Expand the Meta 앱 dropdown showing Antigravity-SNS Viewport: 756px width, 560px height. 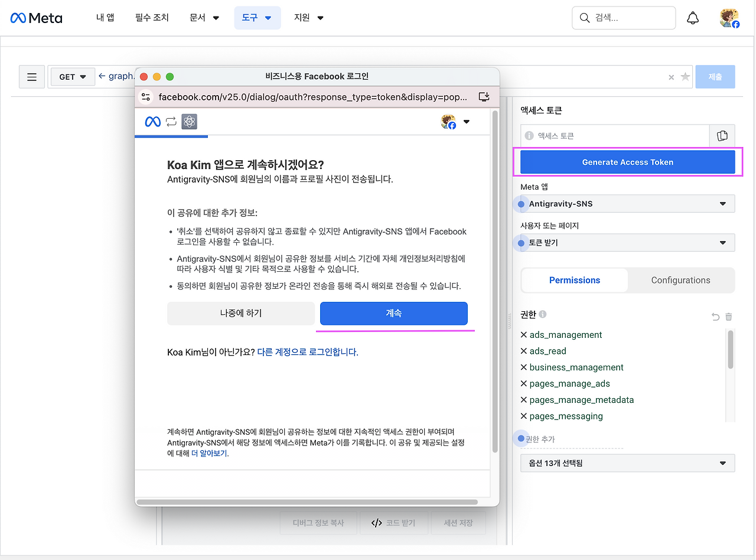pos(628,204)
